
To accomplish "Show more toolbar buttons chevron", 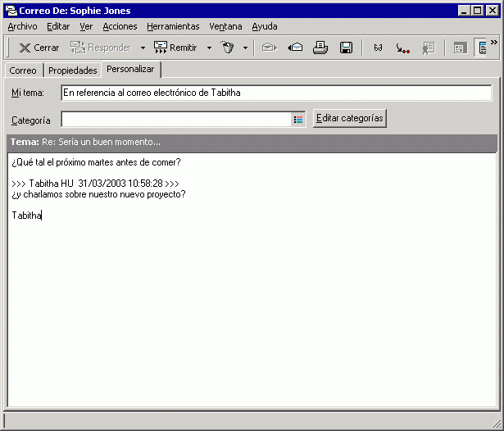I will point(494,42).
